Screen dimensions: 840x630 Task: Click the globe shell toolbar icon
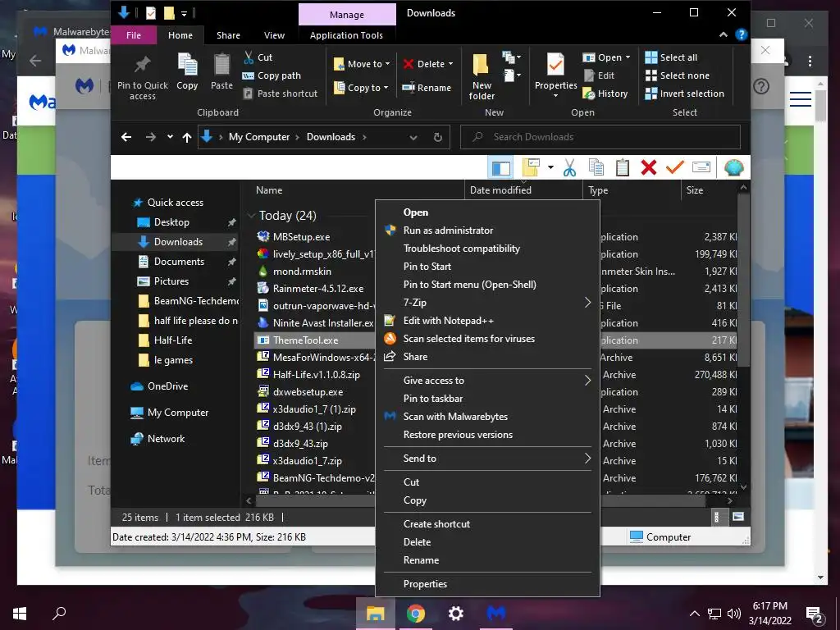pyautogui.click(x=733, y=167)
